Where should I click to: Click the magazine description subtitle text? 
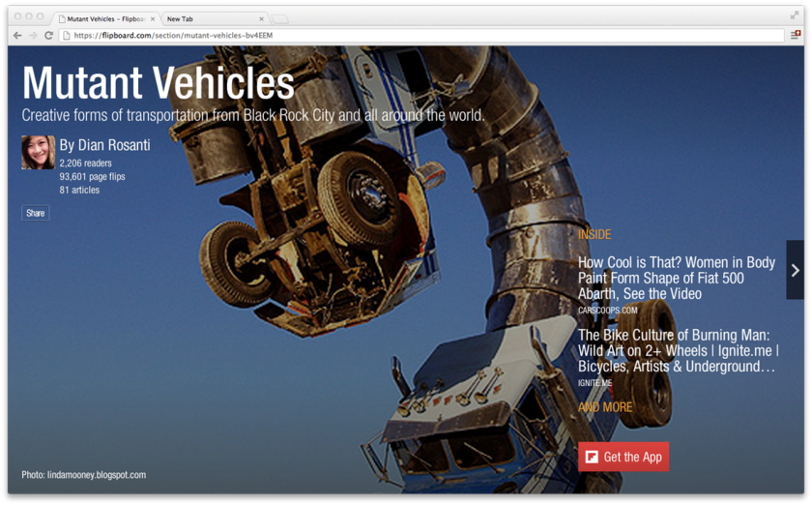253,115
